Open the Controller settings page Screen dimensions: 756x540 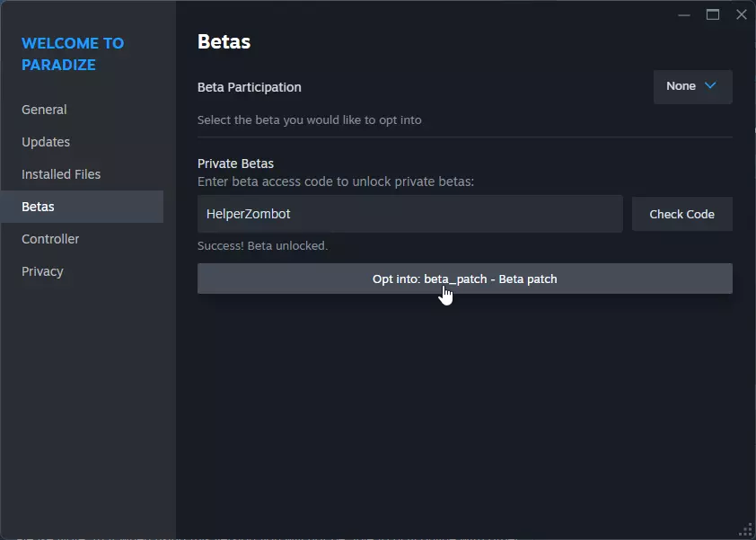pos(50,239)
